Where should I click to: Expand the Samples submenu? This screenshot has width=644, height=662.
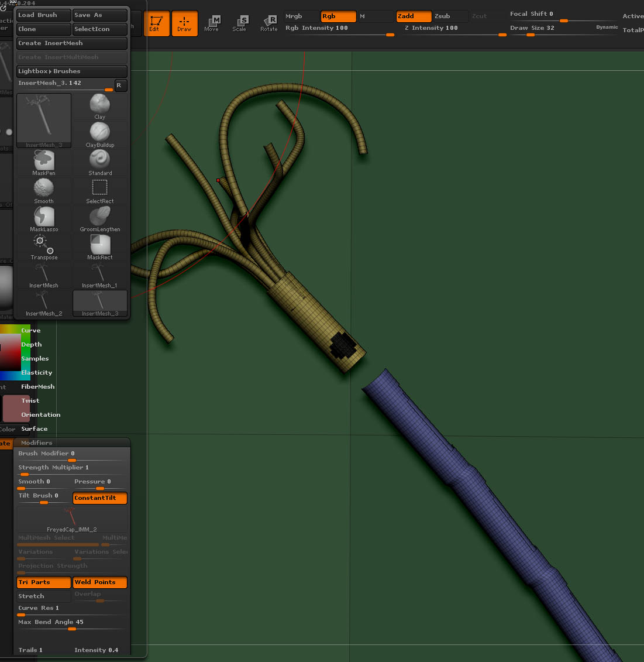coord(35,358)
